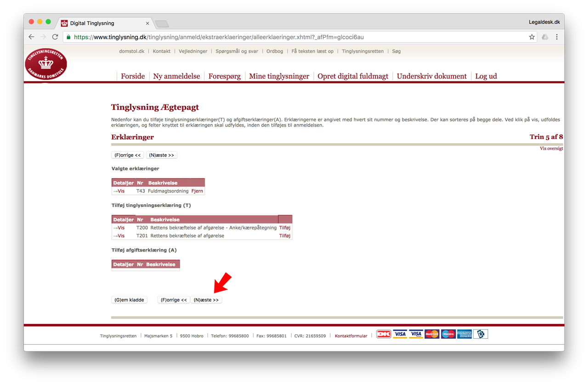Close the Digital Tinglysning tab
This screenshot has width=588, height=385.
pos(147,23)
